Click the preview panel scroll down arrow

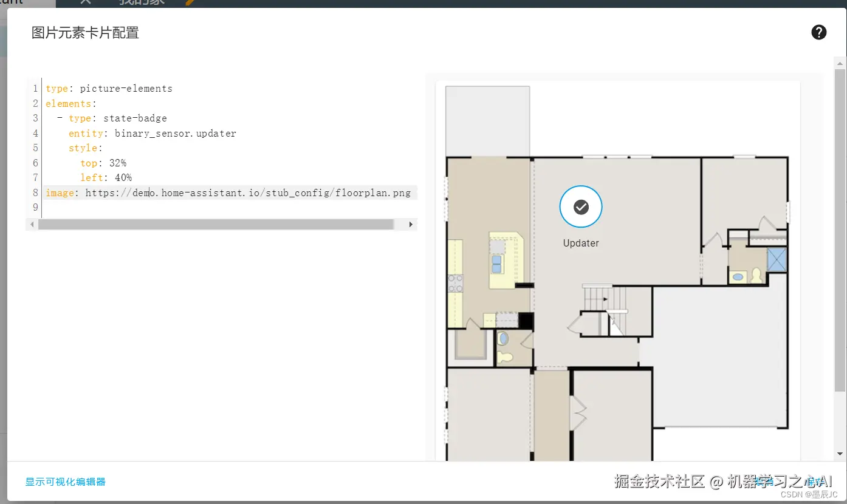pyautogui.click(x=840, y=454)
